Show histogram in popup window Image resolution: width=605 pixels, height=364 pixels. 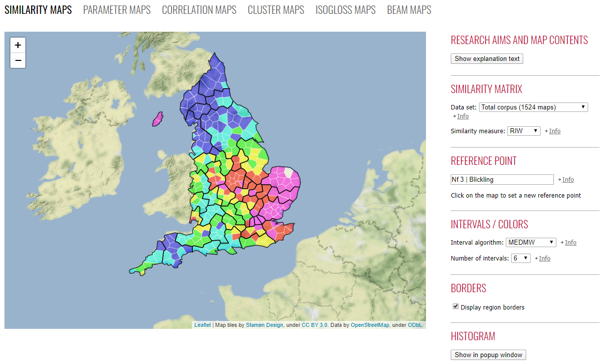488,355
